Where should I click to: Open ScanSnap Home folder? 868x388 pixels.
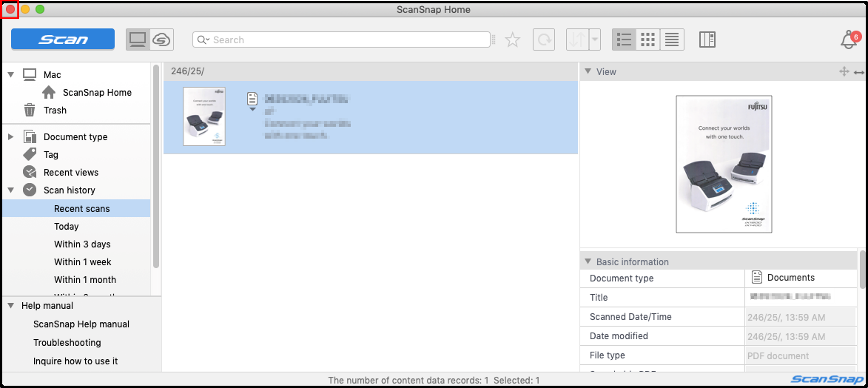tap(97, 92)
